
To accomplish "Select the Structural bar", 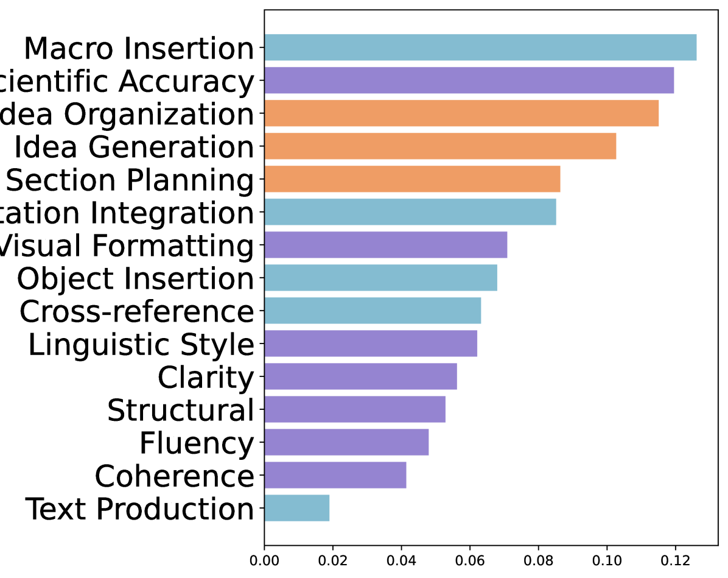I will [355, 409].
